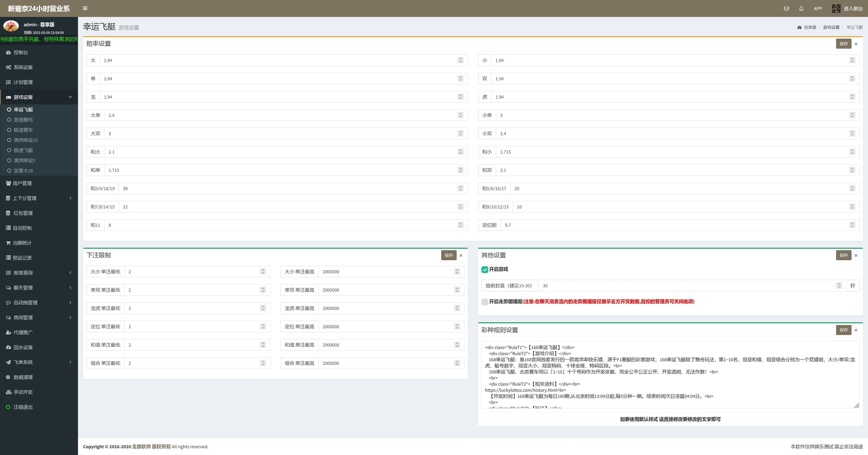Viewport: 868px width, 455px height.
Task: Click 仪表盘 breadcrumb link
Action: 810,27
